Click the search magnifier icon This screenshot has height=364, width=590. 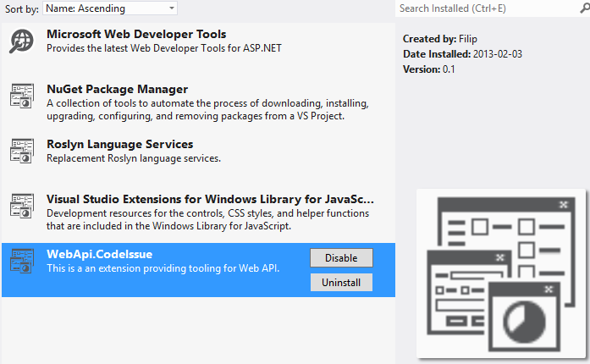tap(584, 8)
